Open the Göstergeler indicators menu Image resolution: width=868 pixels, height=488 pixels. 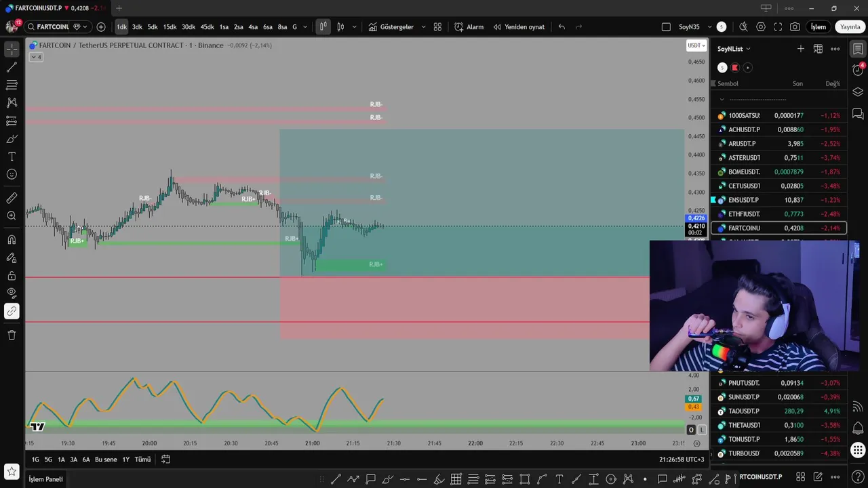[391, 27]
